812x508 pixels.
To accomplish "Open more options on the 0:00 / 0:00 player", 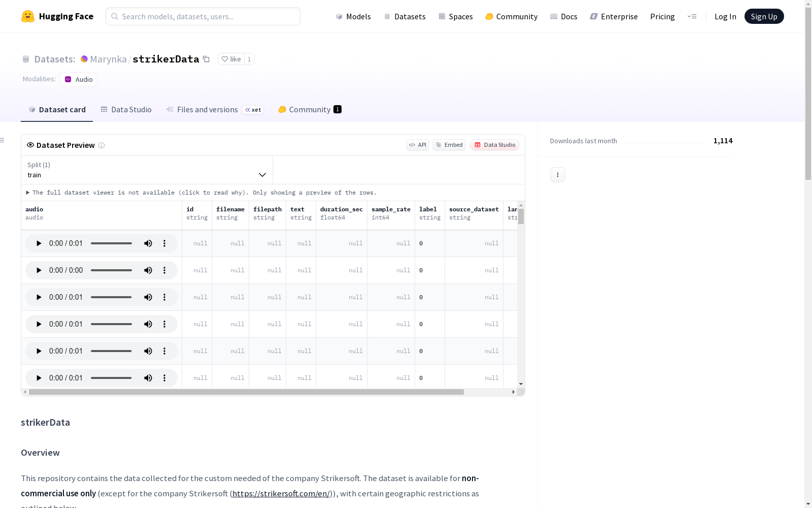I will click(x=164, y=270).
